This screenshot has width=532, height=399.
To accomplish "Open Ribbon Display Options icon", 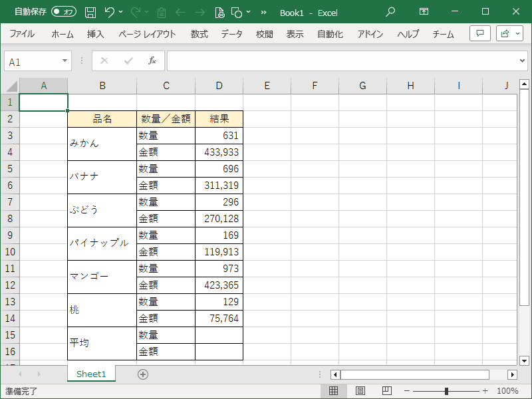I will tap(424, 12).
